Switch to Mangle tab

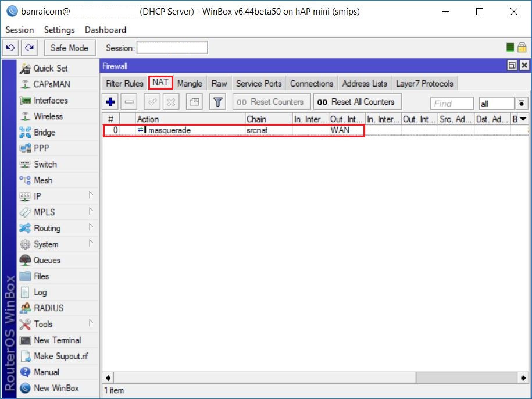(x=190, y=84)
